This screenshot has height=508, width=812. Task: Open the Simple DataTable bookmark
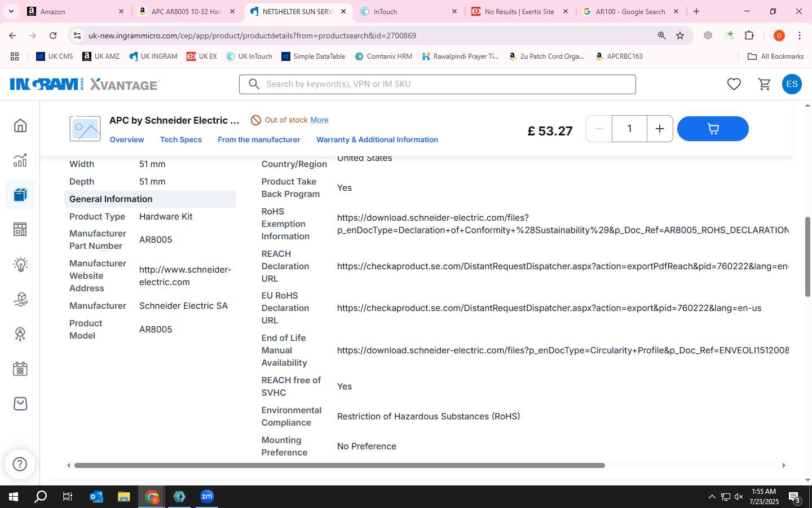click(x=314, y=56)
